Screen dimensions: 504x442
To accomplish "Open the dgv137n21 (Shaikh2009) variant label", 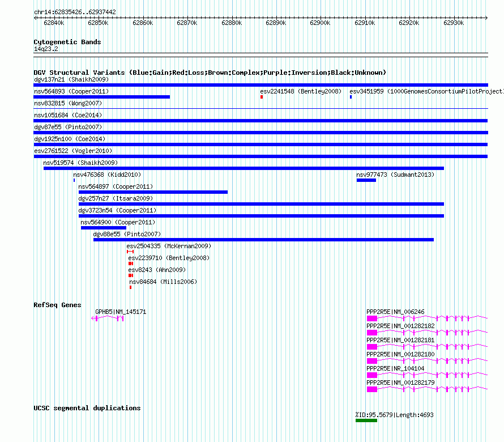I will pyautogui.click(x=71, y=79).
